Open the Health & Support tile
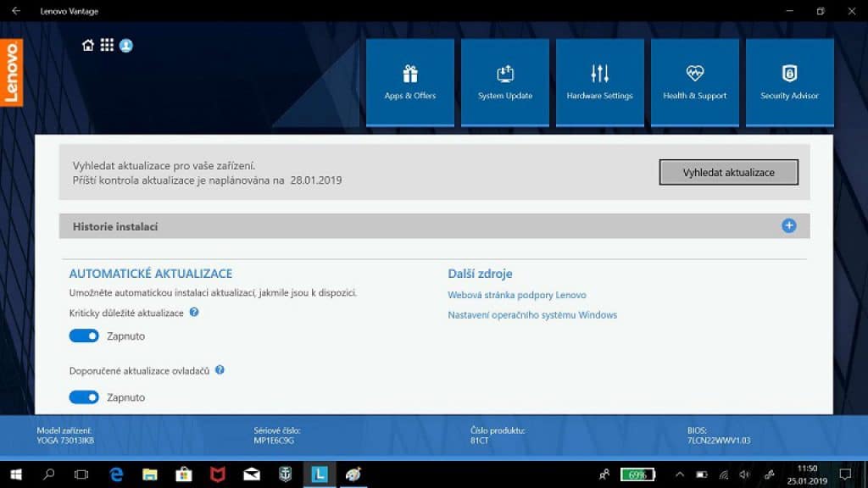 coord(695,82)
